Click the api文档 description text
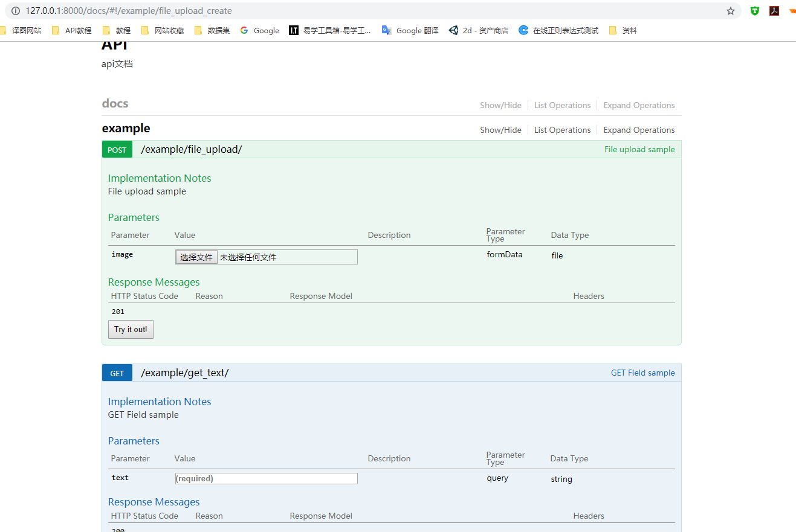This screenshot has width=796, height=532. (x=117, y=63)
